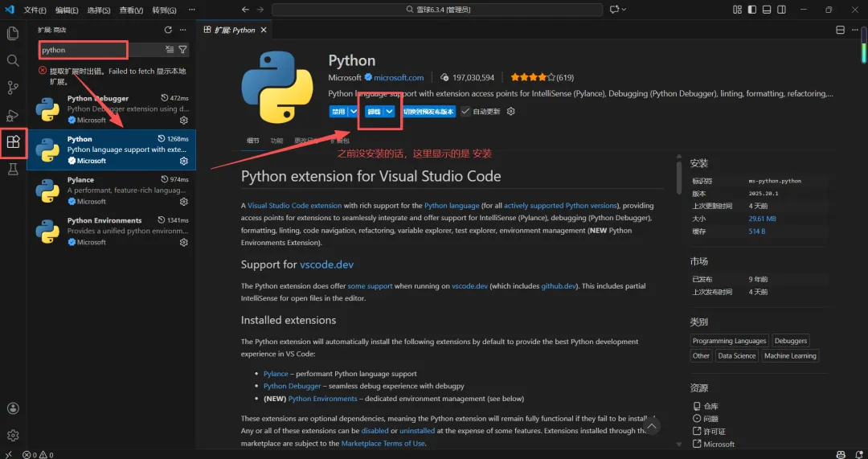The height and width of the screenshot is (459, 868).
Task: Close the 扩展: Python editor tab
Action: [x=264, y=30]
